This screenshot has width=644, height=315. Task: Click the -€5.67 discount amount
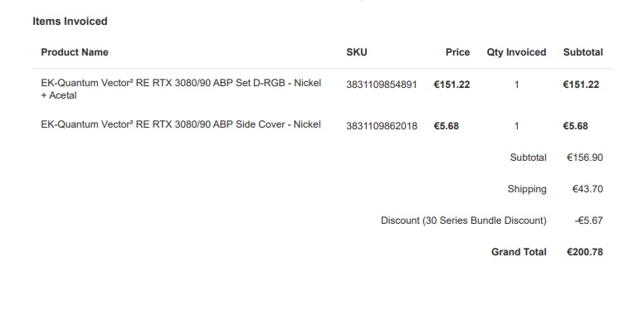[589, 220]
